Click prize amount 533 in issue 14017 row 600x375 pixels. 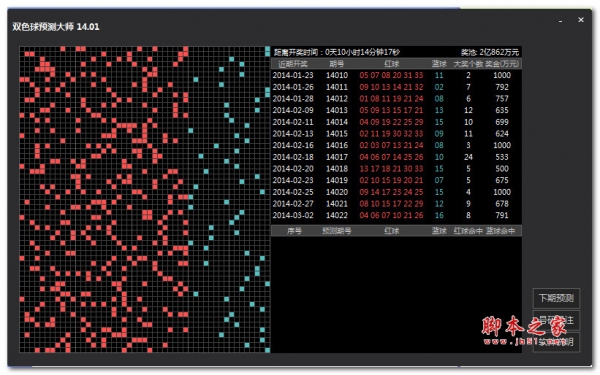(x=502, y=157)
